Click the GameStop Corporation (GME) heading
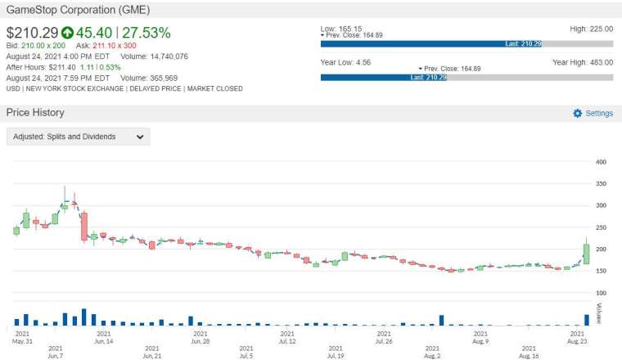Image resolution: width=622 pixels, height=364 pixels. [78, 10]
